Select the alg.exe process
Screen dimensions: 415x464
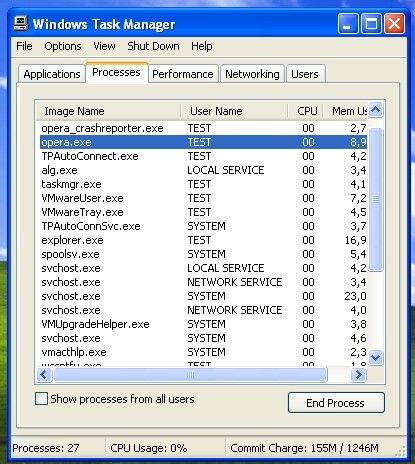(202, 170)
